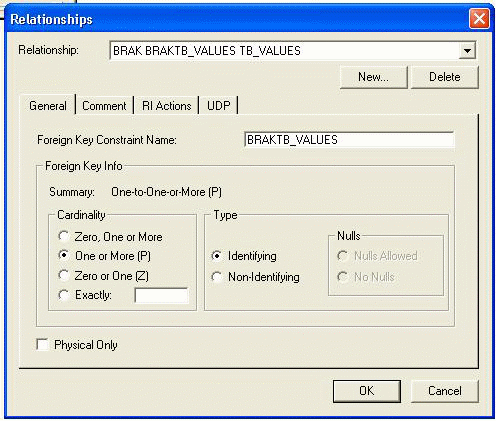The image size is (496, 421).
Task: Open the Relationship dropdown arrow
Action: coord(467,51)
